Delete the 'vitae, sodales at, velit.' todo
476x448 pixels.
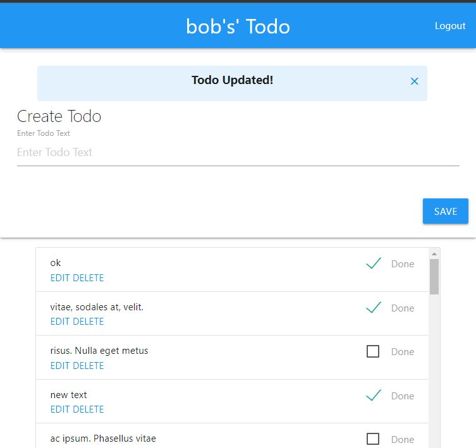tap(88, 322)
